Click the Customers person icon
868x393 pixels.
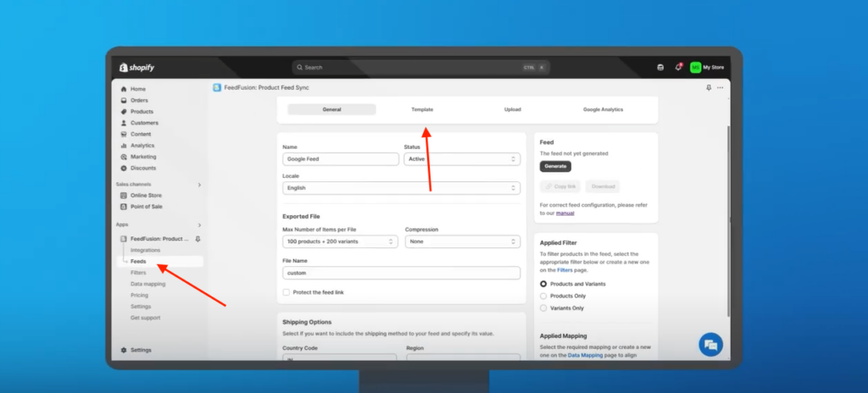pyautogui.click(x=124, y=123)
